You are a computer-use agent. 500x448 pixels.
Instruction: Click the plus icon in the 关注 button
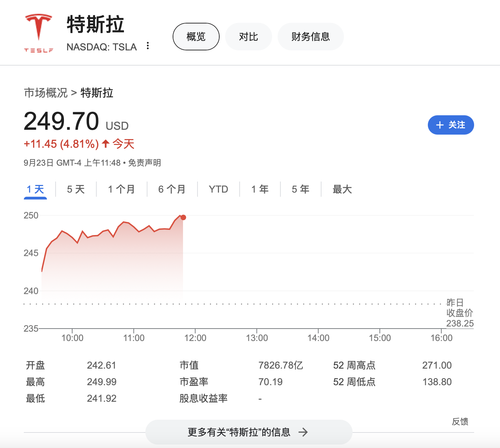439,125
